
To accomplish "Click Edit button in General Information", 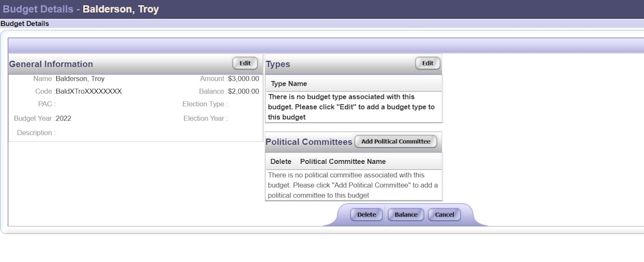I will click(x=245, y=63).
